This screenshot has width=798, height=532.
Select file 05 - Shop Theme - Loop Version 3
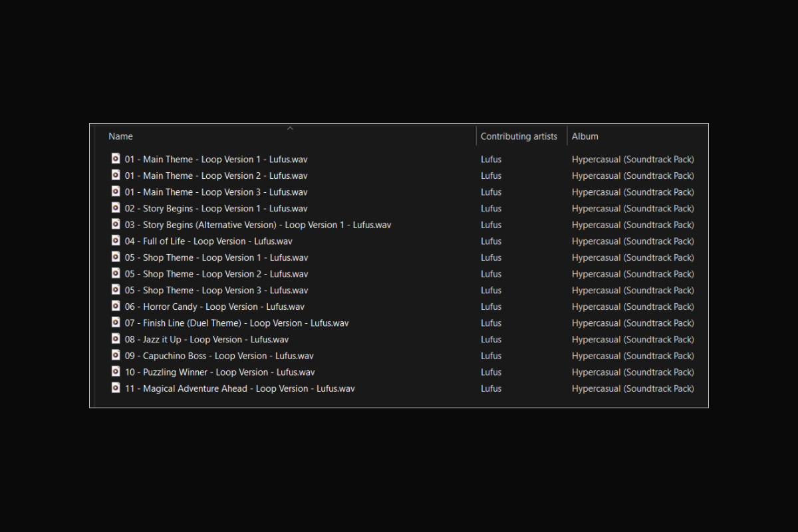coord(217,291)
